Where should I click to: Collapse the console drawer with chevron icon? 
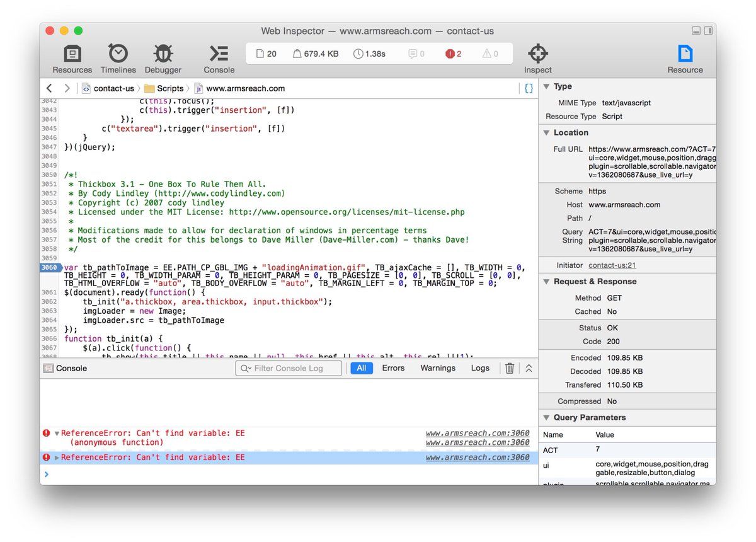529,368
